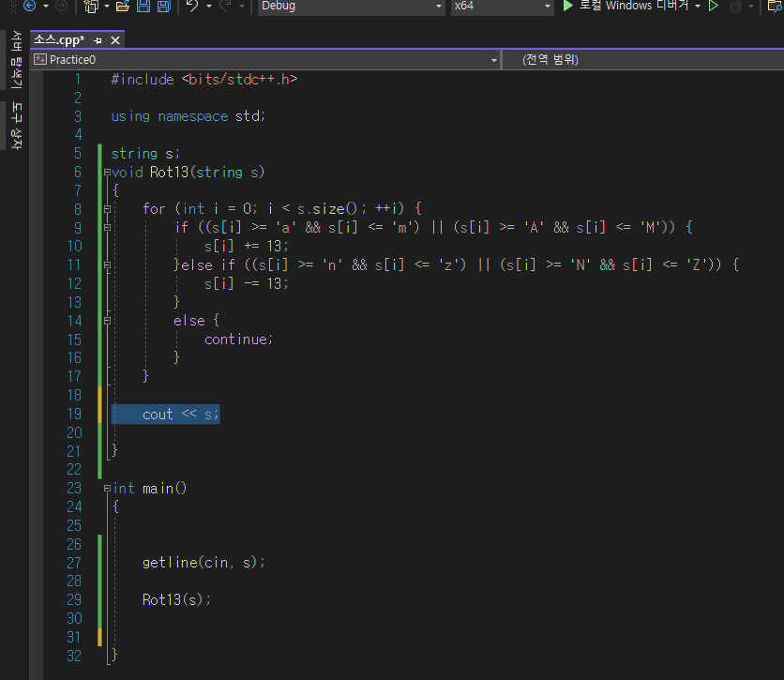Click the navigate backward arrow icon
The image size is (784, 680).
[28, 6]
